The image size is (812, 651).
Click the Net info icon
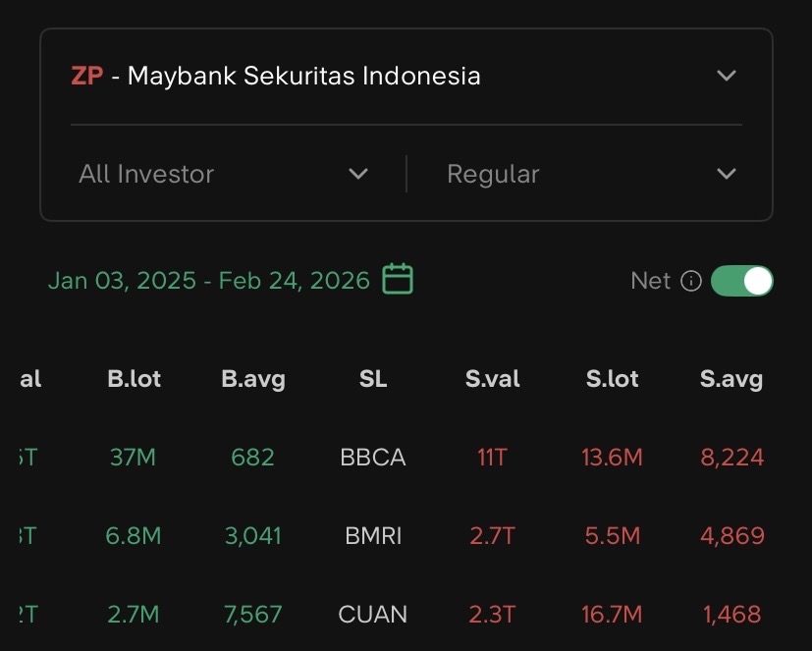pyautogui.click(x=691, y=281)
